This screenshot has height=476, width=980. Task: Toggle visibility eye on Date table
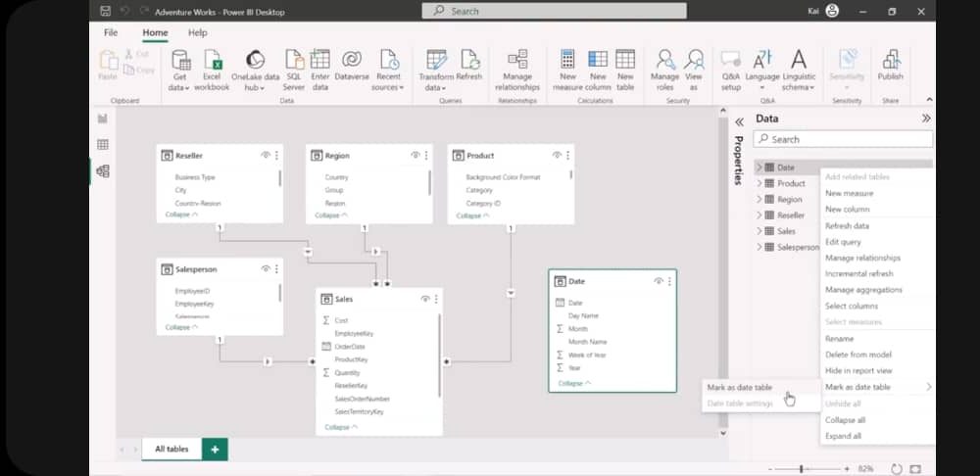point(659,281)
